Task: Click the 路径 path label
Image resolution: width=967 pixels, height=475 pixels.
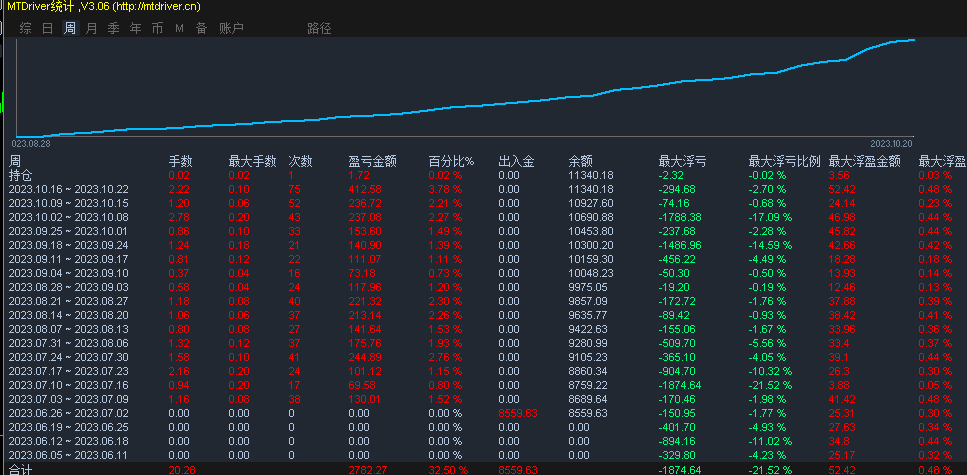Action: [319, 28]
